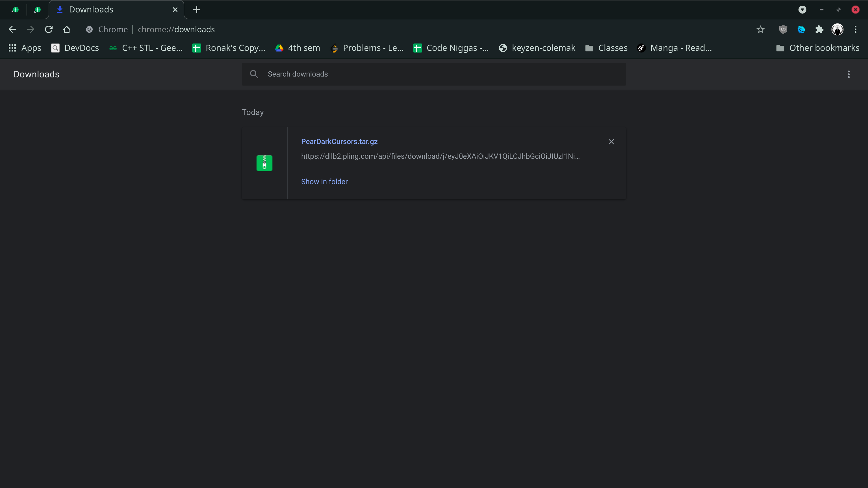The height and width of the screenshot is (488, 868).
Task: Open the 4th sem Drive bookmark
Action: click(297, 48)
